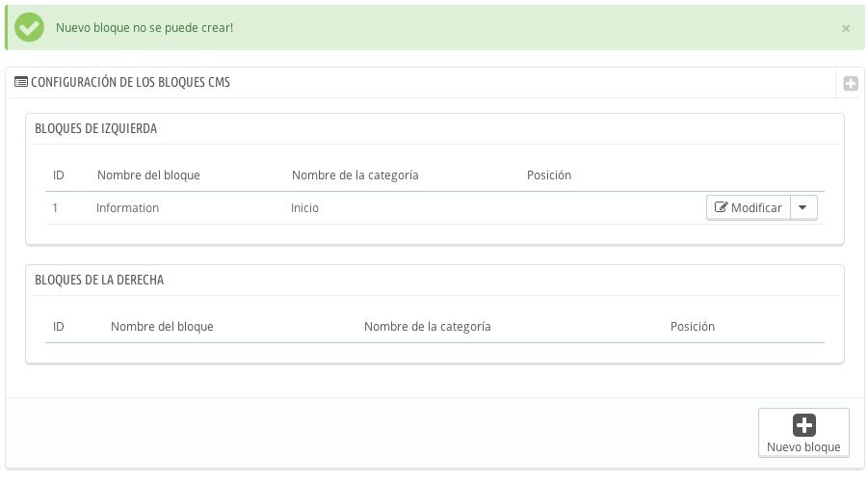Click Modificar for the Information block
Viewport: 868px width, 484px height.
[x=749, y=207]
